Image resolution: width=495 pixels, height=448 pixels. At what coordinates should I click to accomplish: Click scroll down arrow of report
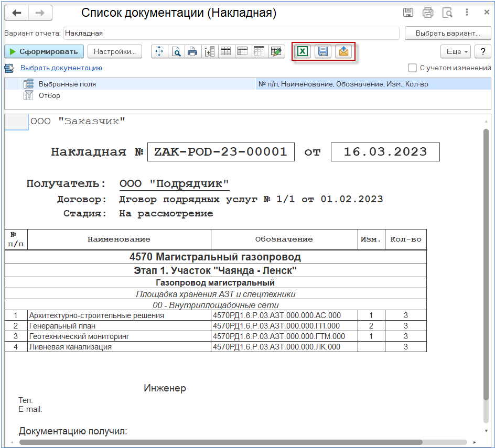[x=486, y=431]
